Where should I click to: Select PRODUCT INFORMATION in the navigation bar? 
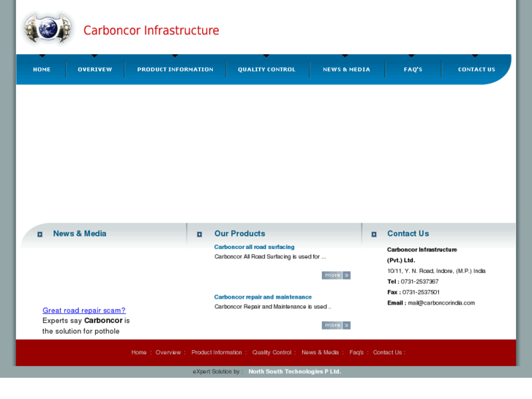[x=175, y=70]
